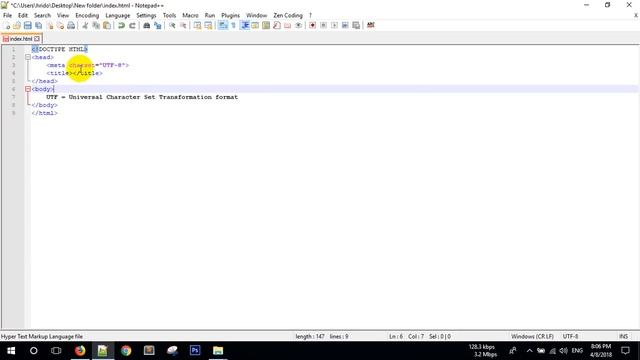The image size is (640, 360).
Task: Start macro recording with red record icon
Action: pyautogui.click(x=313, y=25)
